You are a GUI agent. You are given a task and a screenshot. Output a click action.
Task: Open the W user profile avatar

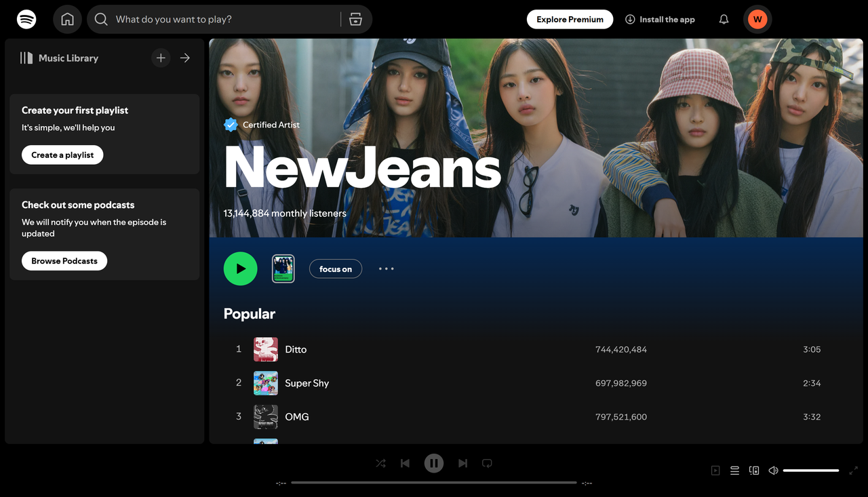(x=757, y=19)
